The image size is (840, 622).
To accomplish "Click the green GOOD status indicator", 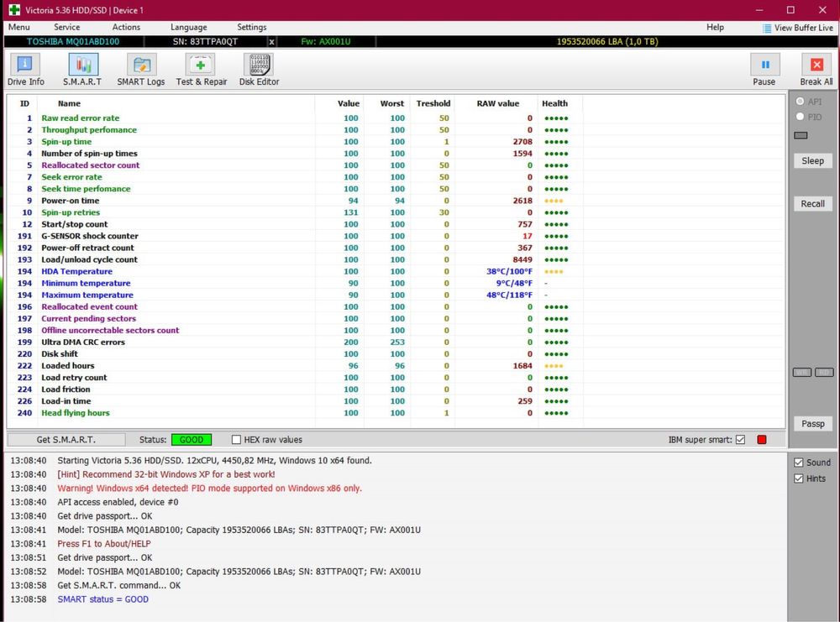I will click(192, 440).
